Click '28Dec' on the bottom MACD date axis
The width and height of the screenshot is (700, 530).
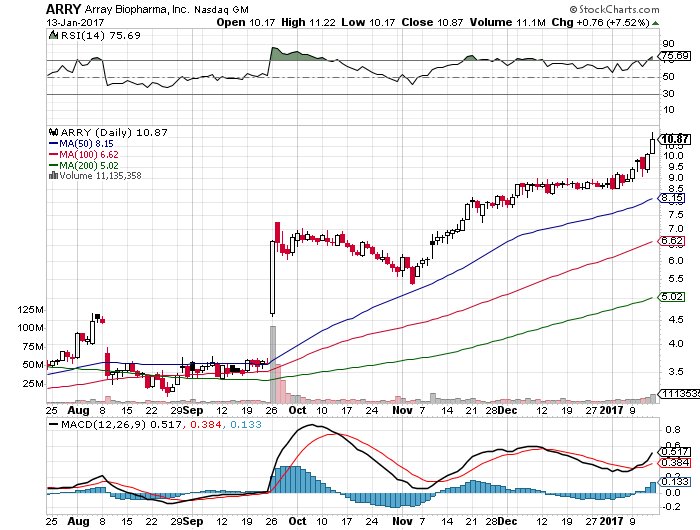coord(501,521)
